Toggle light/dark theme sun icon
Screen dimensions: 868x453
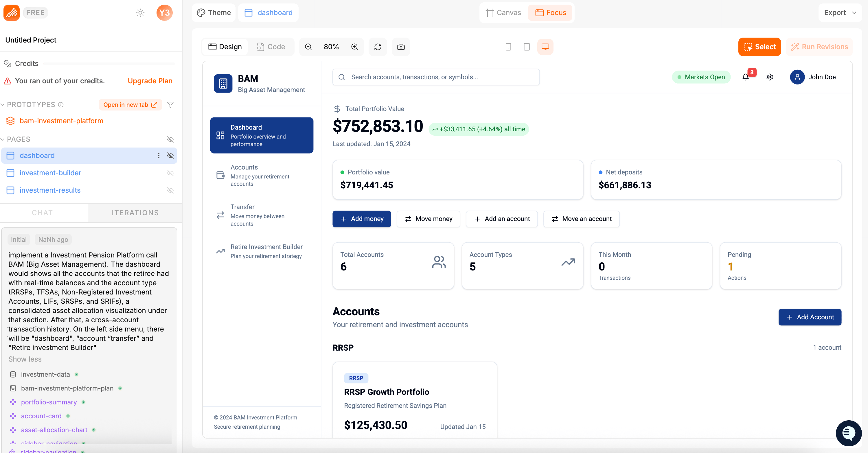[x=140, y=13]
